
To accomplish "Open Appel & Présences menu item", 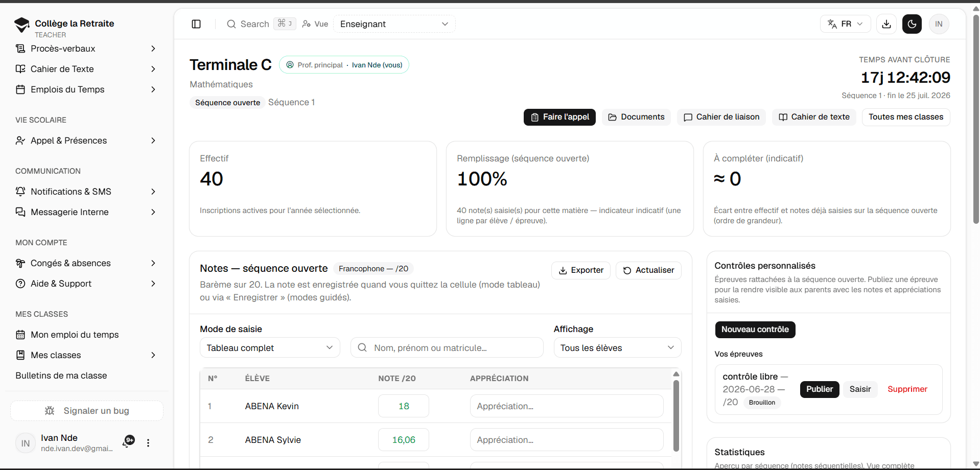I will (x=87, y=140).
